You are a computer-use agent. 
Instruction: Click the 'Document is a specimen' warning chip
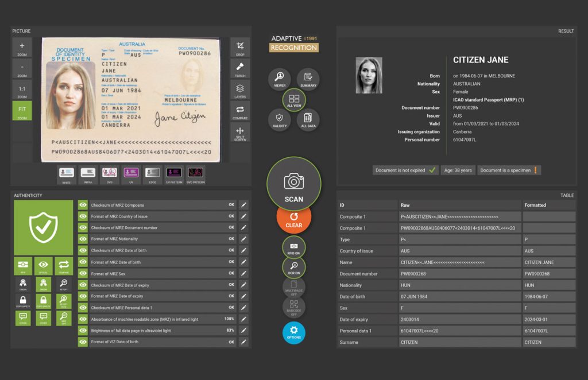[x=509, y=170]
